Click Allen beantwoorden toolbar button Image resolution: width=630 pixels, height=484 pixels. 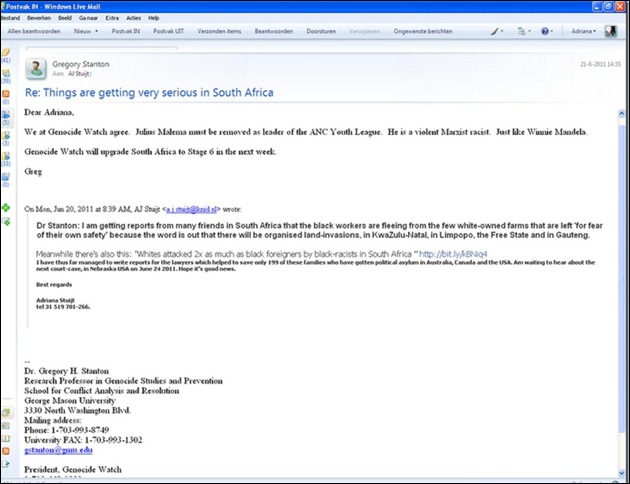tap(34, 31)
